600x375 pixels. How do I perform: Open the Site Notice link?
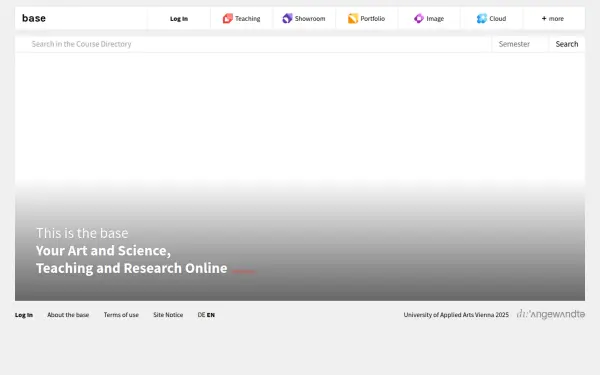pos(168,315)
